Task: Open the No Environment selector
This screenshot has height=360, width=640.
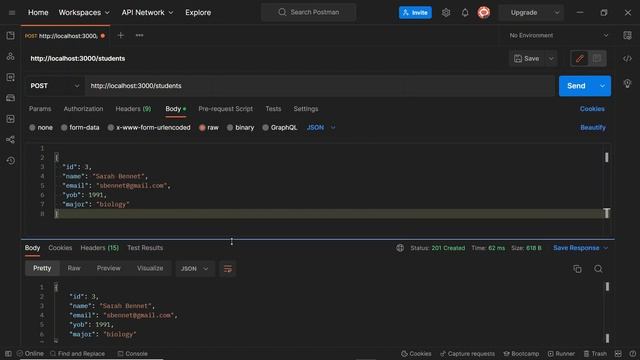Action: 559,36
